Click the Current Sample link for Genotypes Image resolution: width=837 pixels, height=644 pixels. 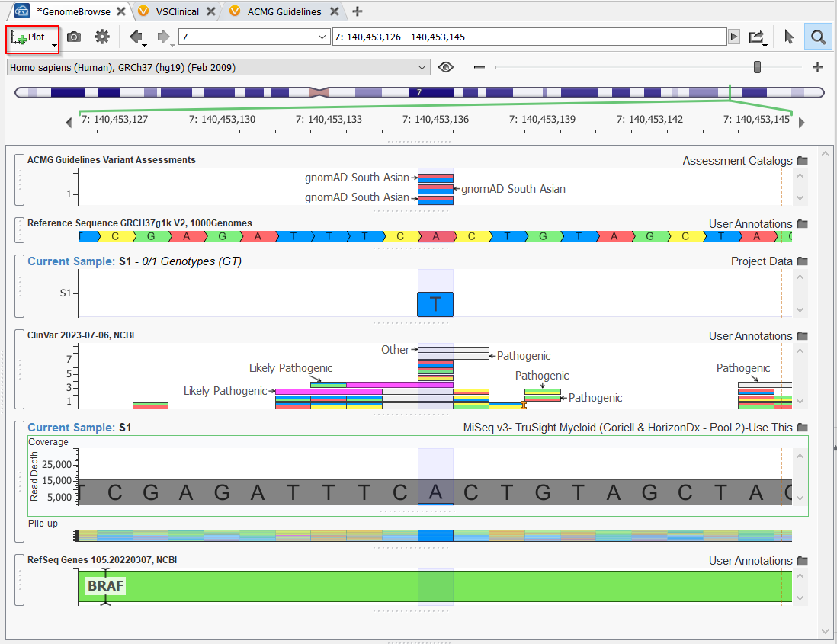click(x=71, y=261)
